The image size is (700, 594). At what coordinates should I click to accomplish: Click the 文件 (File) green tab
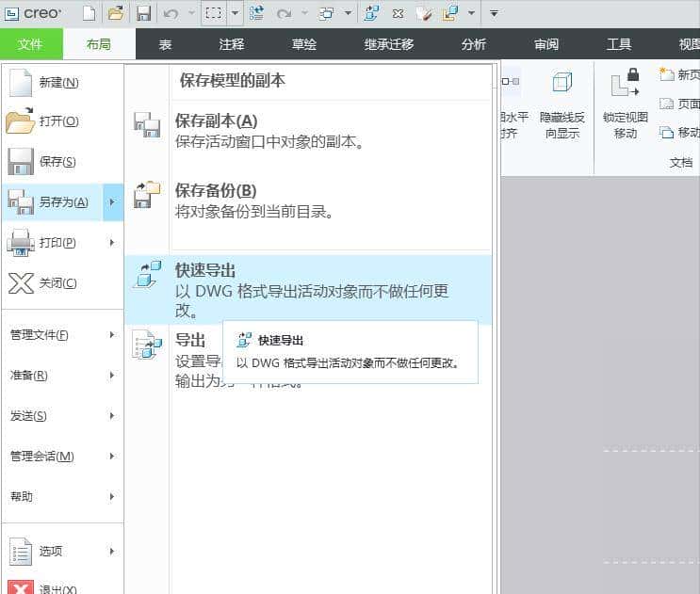[31, 43]
